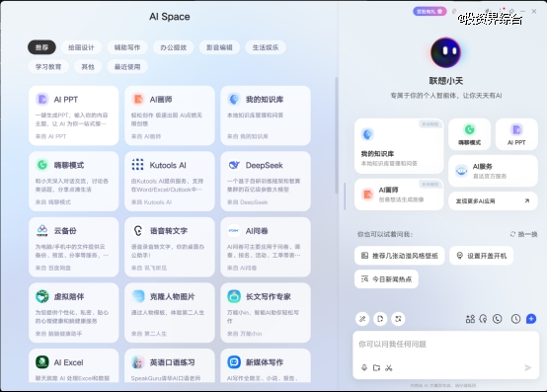Screen dimensions: 547x392
Task: Click the blue new-chat plus icon
Action: click(x=531, y=318)
